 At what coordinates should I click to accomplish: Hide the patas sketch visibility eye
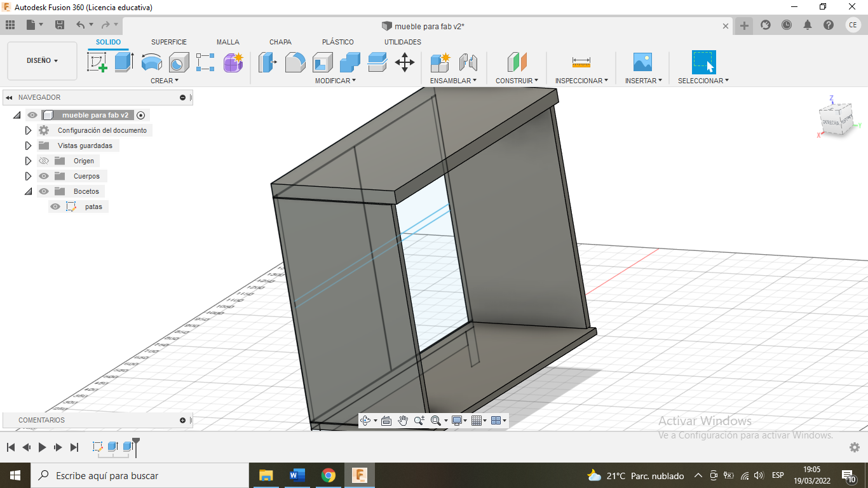(x=55, y=207)
